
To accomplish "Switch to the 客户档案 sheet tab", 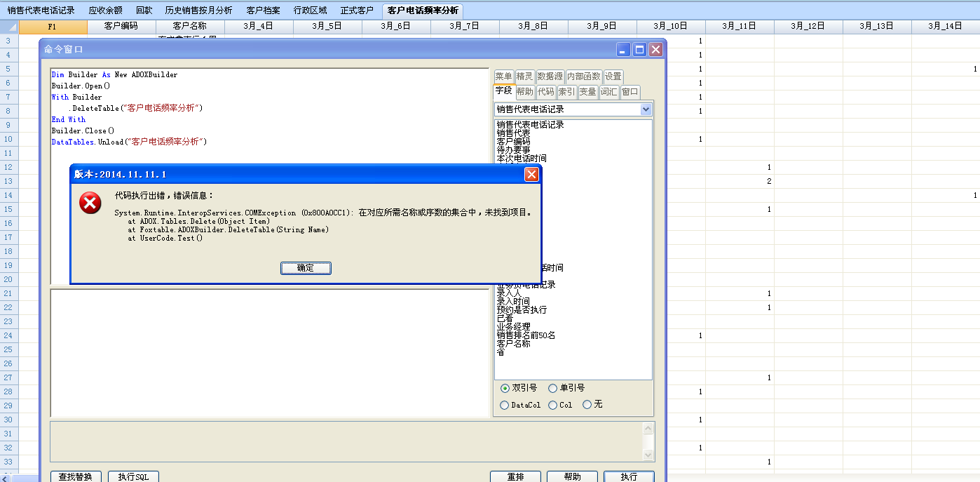I will [x=263, y=11].
